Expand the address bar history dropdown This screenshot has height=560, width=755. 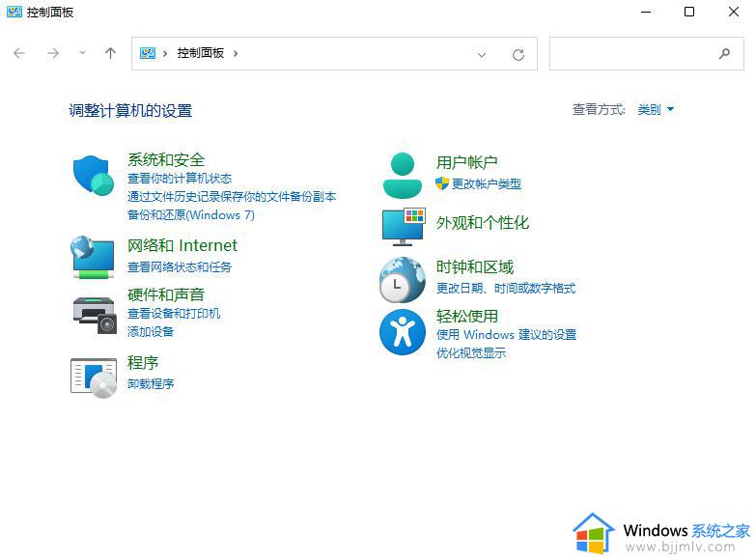click(x=481, y=55)
